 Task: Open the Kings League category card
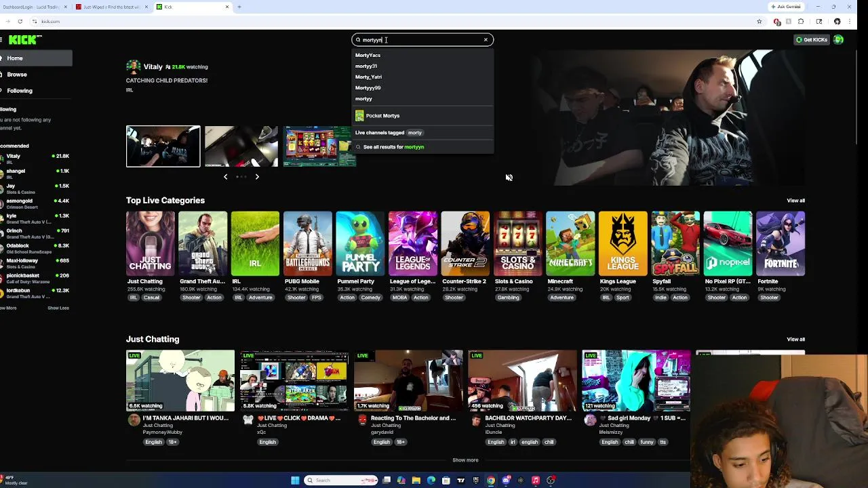click(x=623, y=244)
